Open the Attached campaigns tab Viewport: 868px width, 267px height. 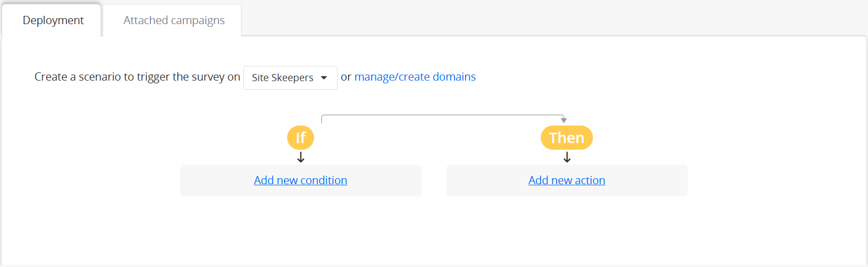(x=173, y=20)
